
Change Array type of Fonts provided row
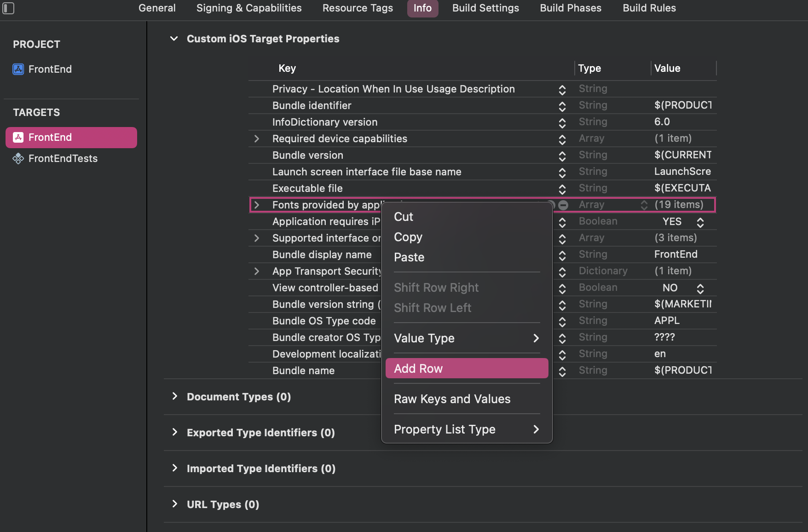tap(644, 205)
